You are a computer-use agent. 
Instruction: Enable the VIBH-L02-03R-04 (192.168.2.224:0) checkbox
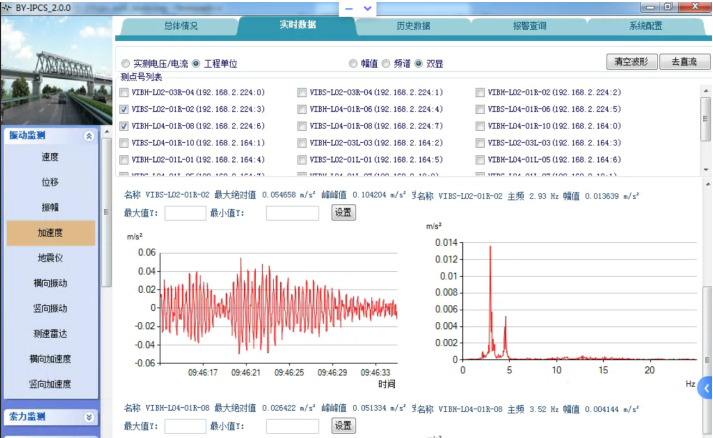(x=124, y=92)
